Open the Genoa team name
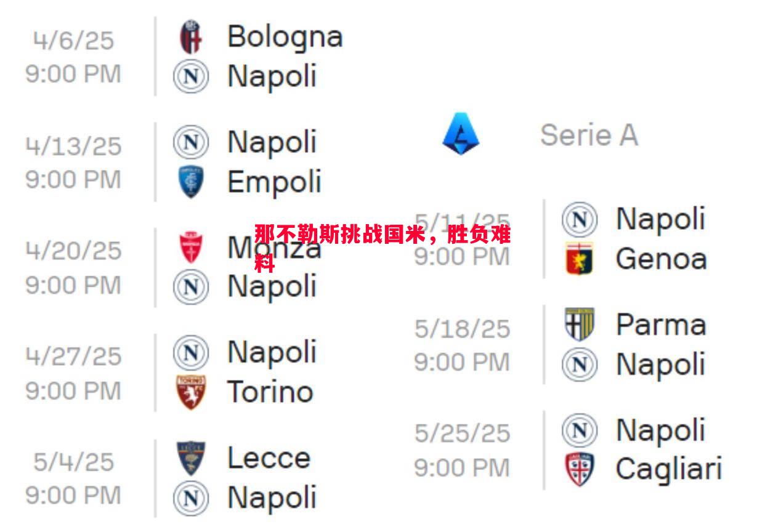 pyautogui.click(x=661, y=259)
